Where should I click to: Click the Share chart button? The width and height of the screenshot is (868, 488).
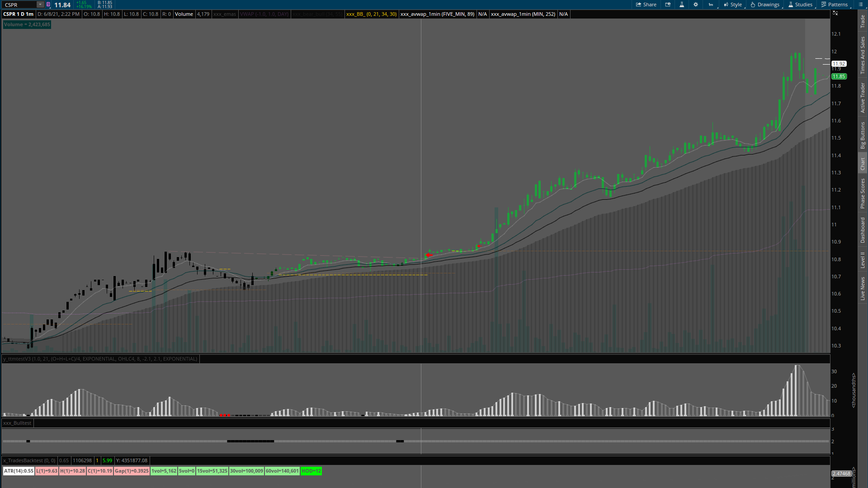tap(646, 5)
